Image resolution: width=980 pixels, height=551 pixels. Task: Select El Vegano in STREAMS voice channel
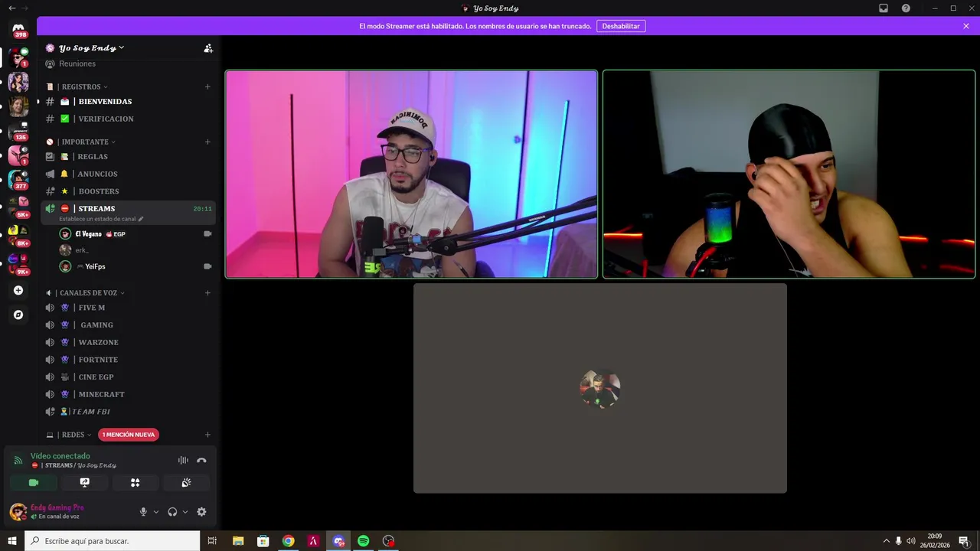click(135, 233)
